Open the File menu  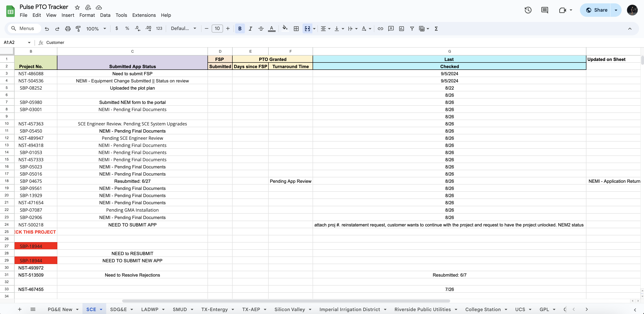pyautogui.click(x=24, y=15)
